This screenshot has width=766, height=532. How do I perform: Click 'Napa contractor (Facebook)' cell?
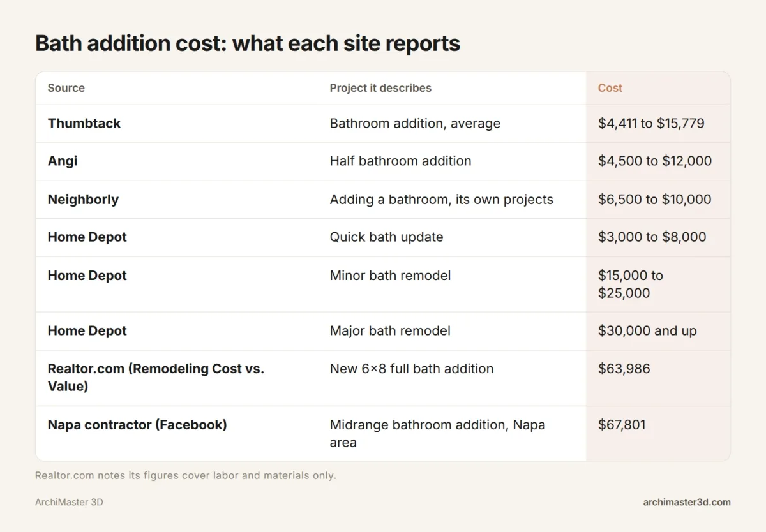click(x=137, y=424)
